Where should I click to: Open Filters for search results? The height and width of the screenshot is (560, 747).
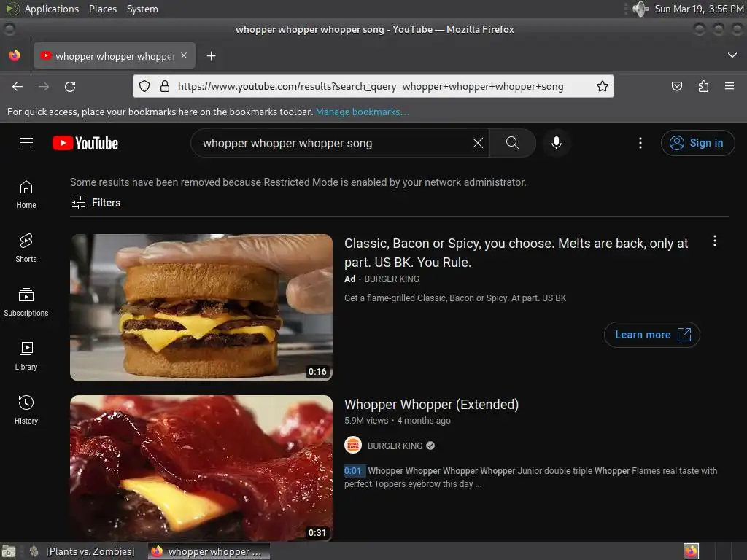(x=96, y=203)
